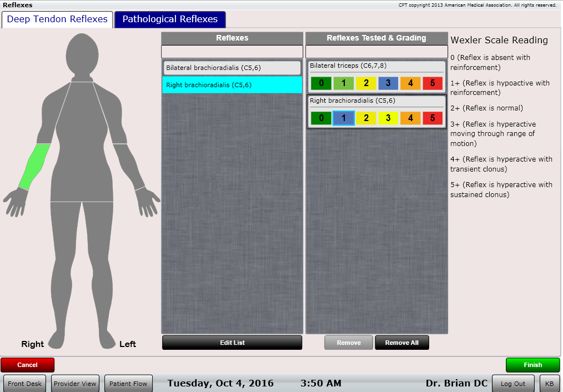This screenshot has height=392, width=563.
Task: Select Bilateral brachioradialis (C5,6) in Reflexes list
Action: click(232, 68)
